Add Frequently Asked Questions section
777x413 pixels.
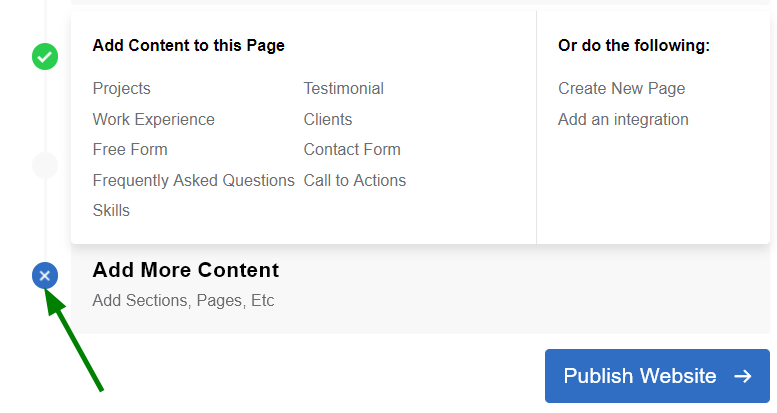point(193,181)
